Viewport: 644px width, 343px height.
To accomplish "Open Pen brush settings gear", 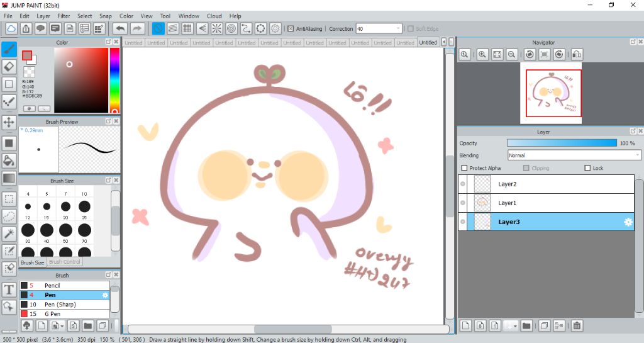I will (105, 295).
